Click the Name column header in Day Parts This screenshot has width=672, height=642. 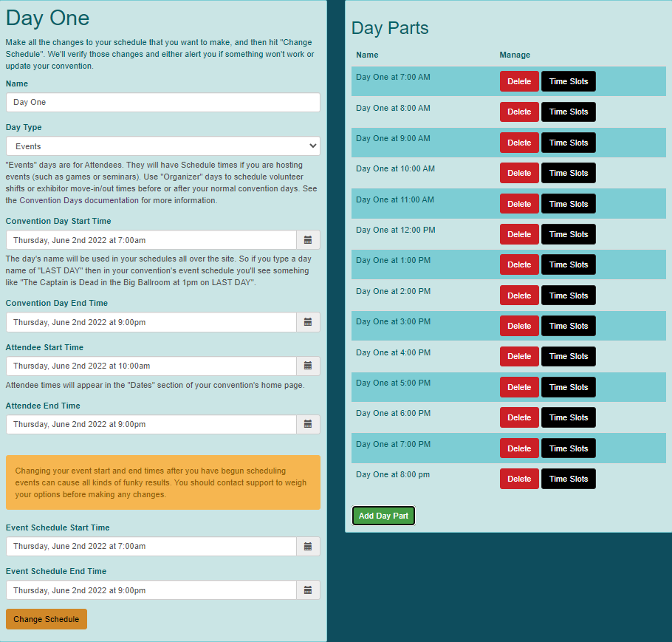[367, 55]
